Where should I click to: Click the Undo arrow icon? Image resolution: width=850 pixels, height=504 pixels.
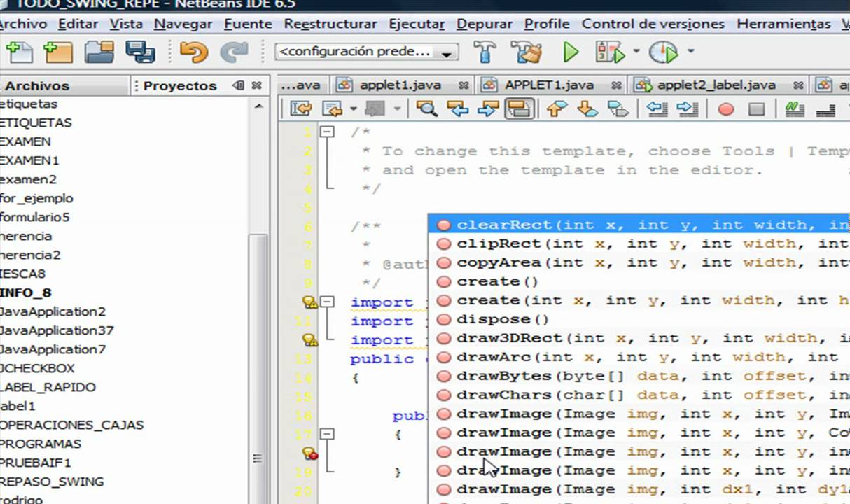click(194, 52)
